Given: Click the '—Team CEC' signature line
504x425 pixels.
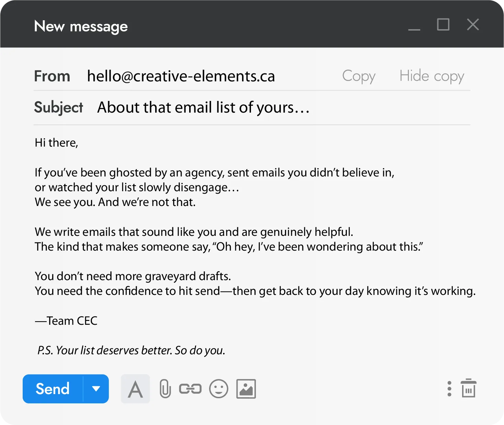Looking at the screenshot, I should point(66,321).
